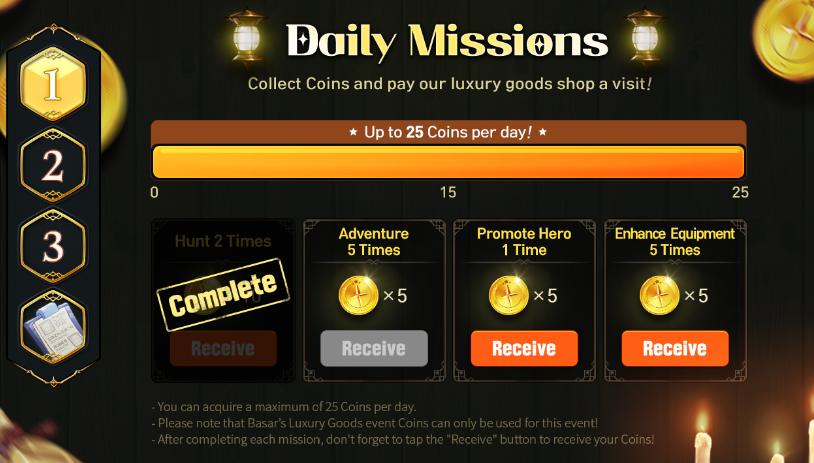Click the Complete stamp on Hunt mission
This screenshot has height=463, width=814.
(x=223, y=294)
